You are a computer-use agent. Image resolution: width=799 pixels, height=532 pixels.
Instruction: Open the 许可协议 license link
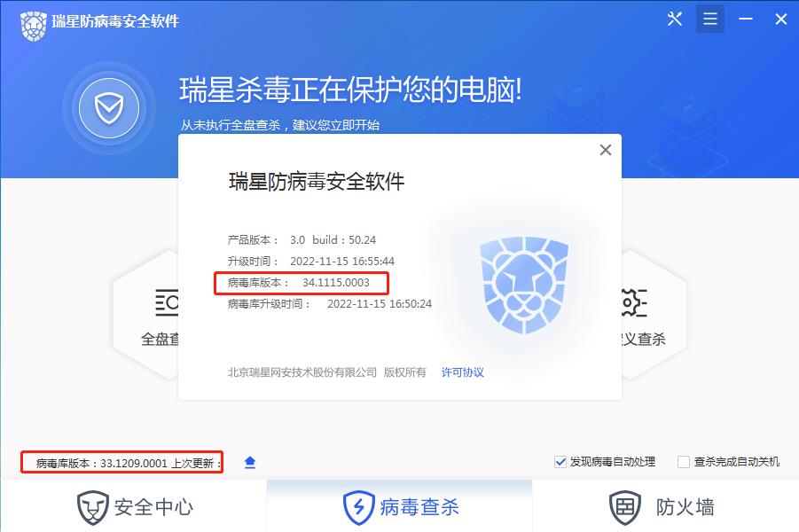pyautogui.click(x=462, y=372)
